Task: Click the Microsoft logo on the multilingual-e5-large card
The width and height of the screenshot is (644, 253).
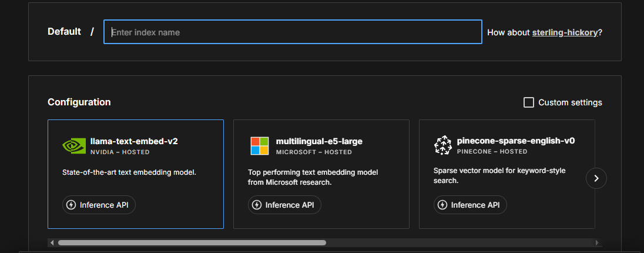Action: pos(260,146)
